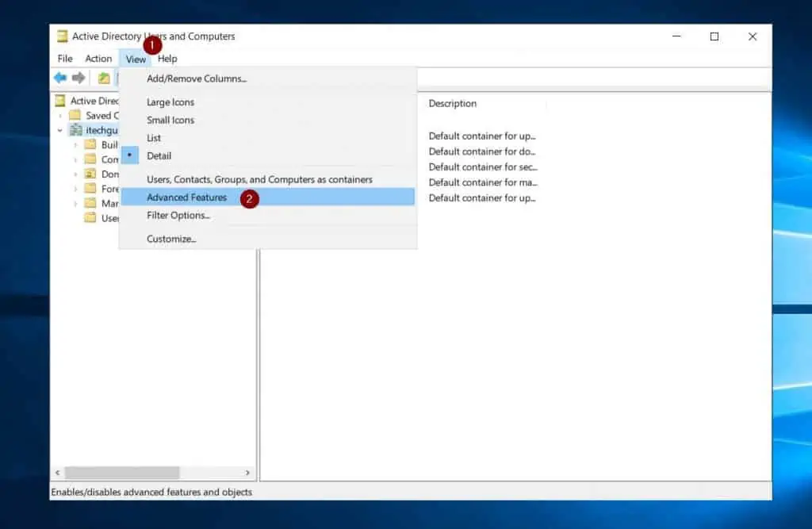The width and height of the screenshot is (812, 529).
Task: Click the tree pane horizontal scrollbar thumb
Action: pyautogui.click(x=122, y=473)
